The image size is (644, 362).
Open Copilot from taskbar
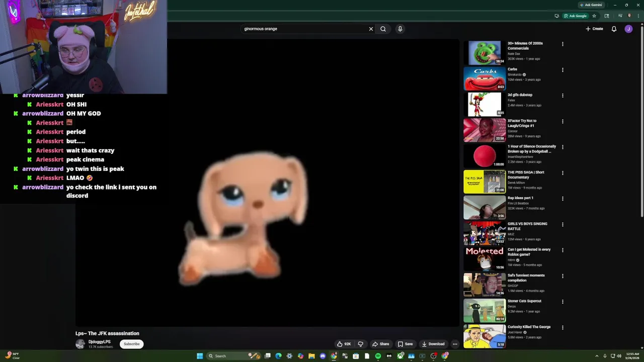click(x=300, y=356)
